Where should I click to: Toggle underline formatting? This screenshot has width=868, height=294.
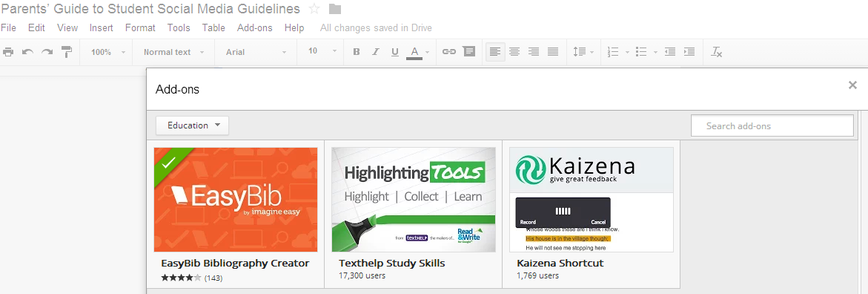(394, 52)
